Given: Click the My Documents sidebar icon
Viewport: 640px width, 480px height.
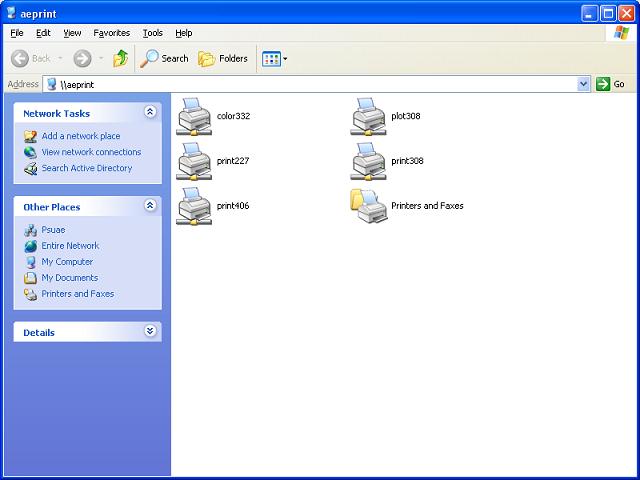Looking at the screenshot, I should (30, 278).
